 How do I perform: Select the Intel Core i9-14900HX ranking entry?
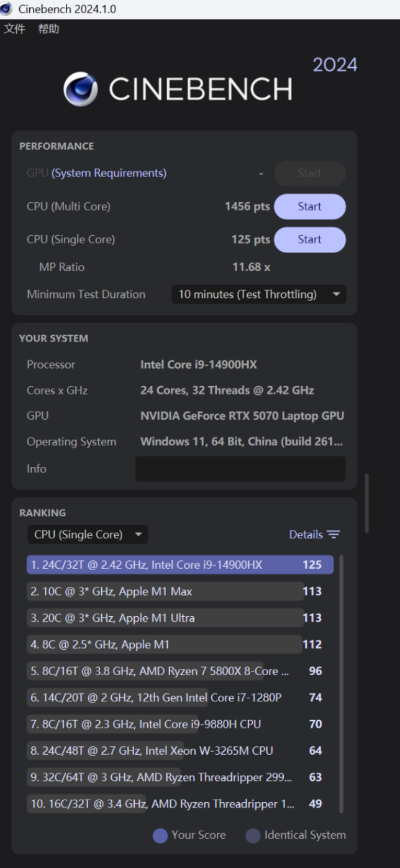pos(180,565)
